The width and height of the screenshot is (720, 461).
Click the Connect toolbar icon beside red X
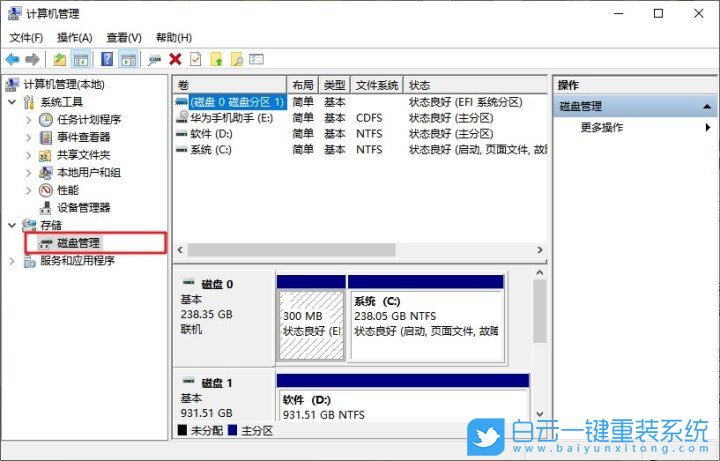click(155, 60)
